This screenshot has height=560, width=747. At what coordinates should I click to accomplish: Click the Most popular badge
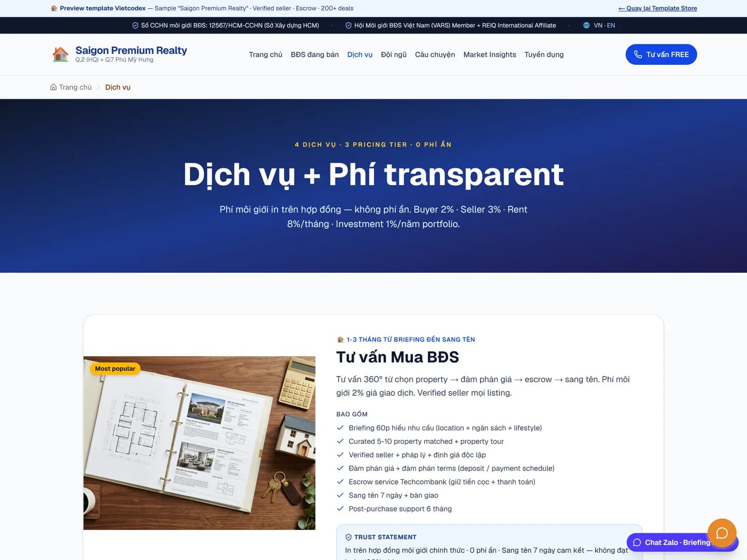pyautogui.click(x=115, y=369)
